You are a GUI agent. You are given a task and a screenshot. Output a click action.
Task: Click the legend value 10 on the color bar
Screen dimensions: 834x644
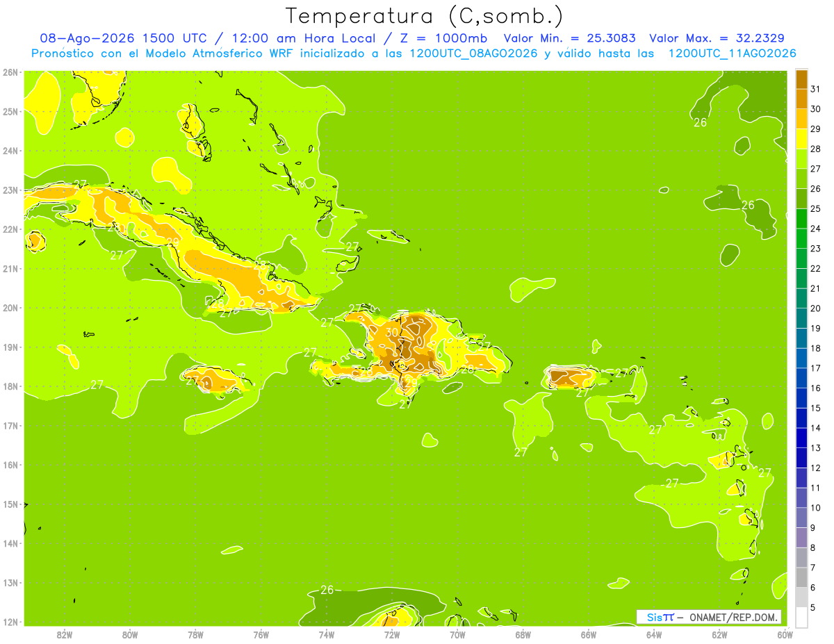(x=816, y=508)
